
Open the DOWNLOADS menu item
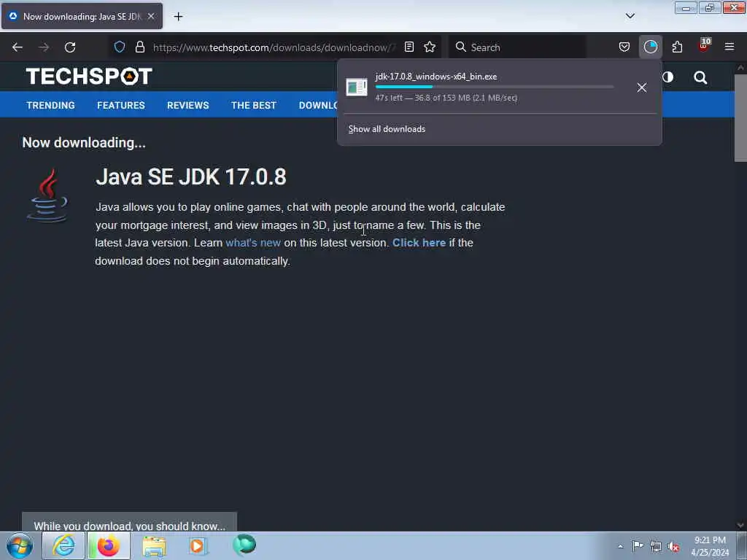tap(318, 105)
